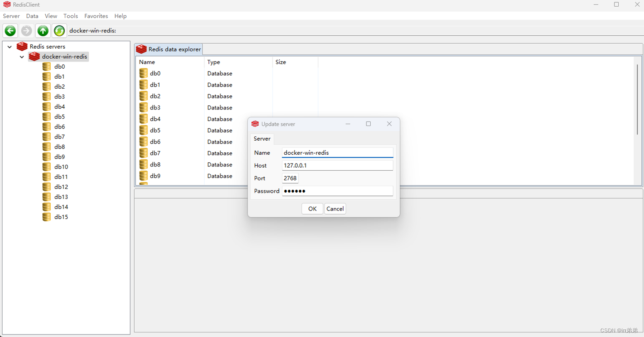Select db13 in the server tree
The image size is (644, 337).
61,197
